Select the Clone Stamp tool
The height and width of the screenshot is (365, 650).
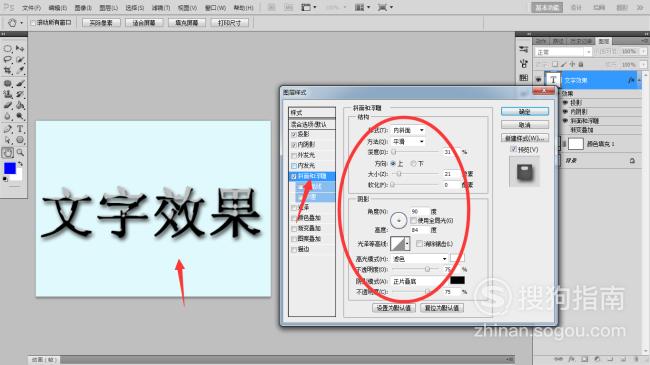[7, 95]
